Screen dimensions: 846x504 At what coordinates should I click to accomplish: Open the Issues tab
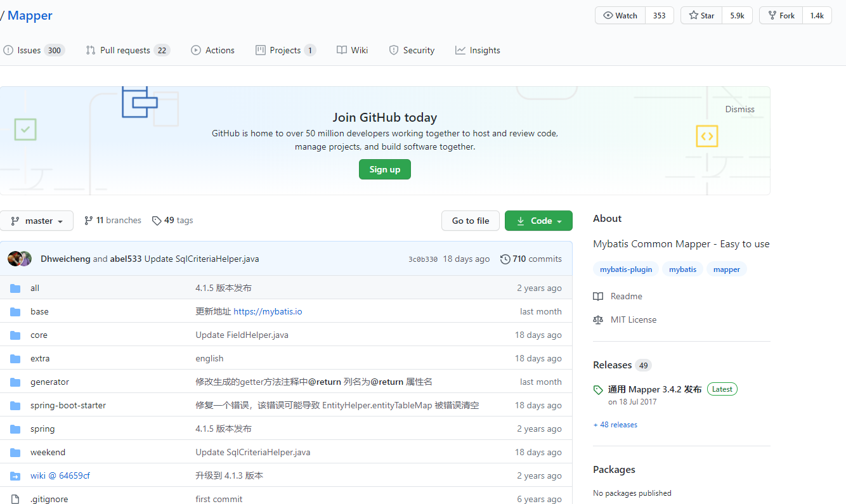point(34,50)
